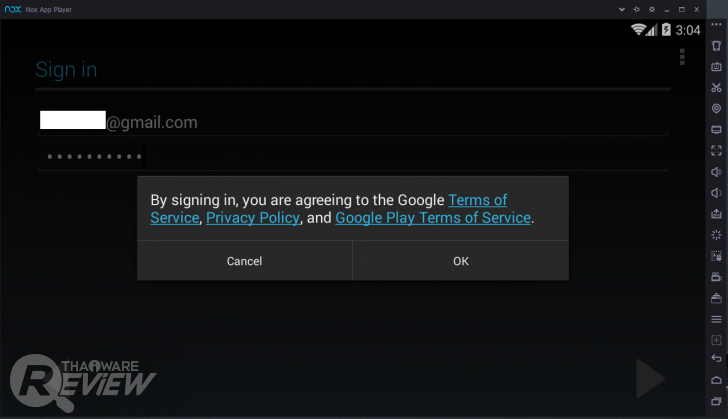Open the Google Terms of Service link

[x=477, y=200]
